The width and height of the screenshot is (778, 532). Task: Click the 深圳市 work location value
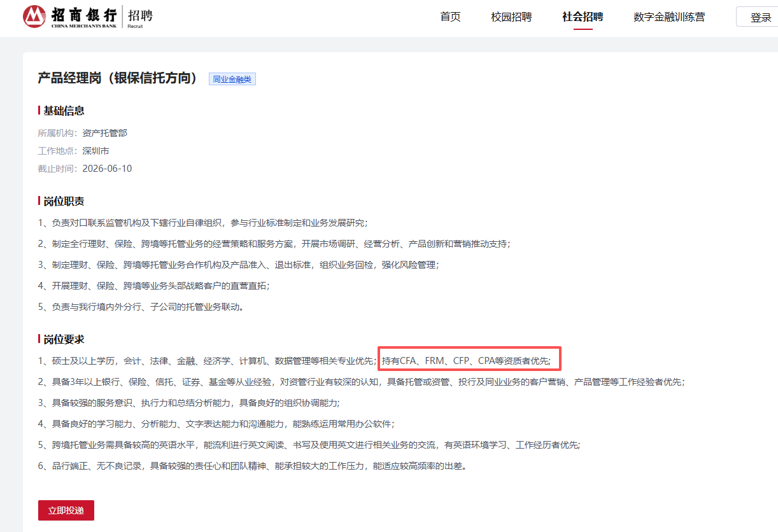tap(95, 151)
